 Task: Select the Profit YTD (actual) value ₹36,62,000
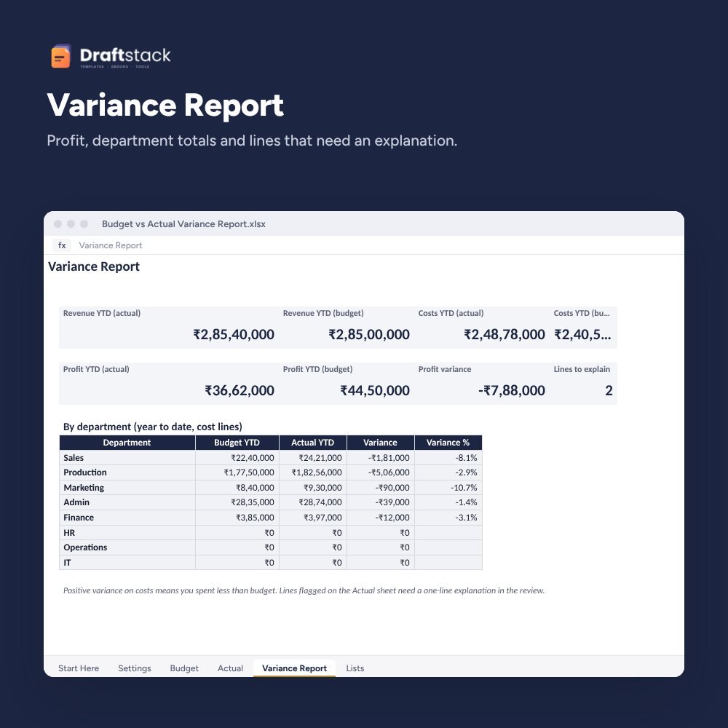pos(240,390)
